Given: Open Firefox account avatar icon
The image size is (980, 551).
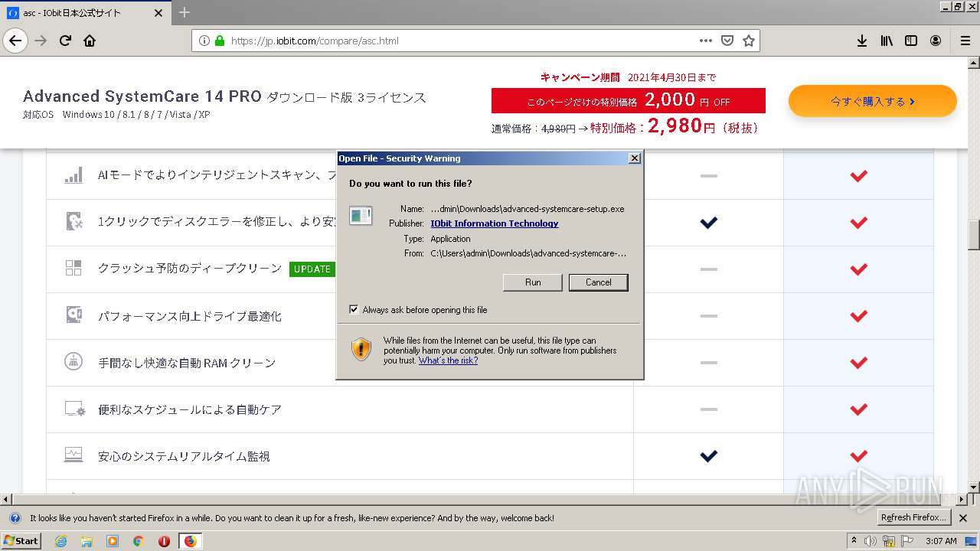Looking at the screenshot, I should pos(936,41).
